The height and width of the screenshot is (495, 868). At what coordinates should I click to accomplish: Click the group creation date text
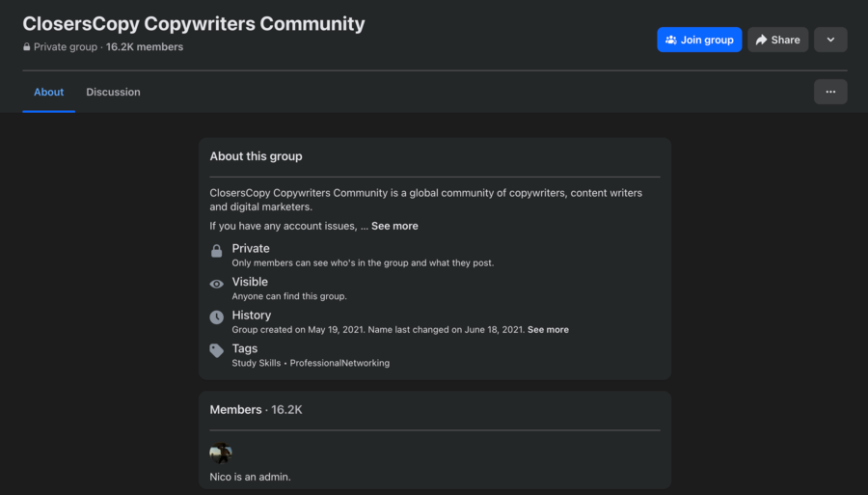pyautogui.click(x=299, y=329)
